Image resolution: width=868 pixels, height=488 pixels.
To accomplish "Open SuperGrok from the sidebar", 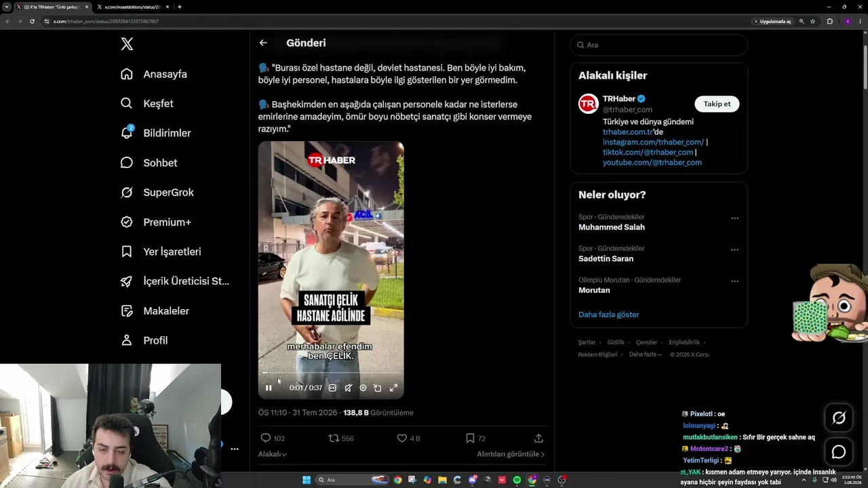I will coord(157,192).
